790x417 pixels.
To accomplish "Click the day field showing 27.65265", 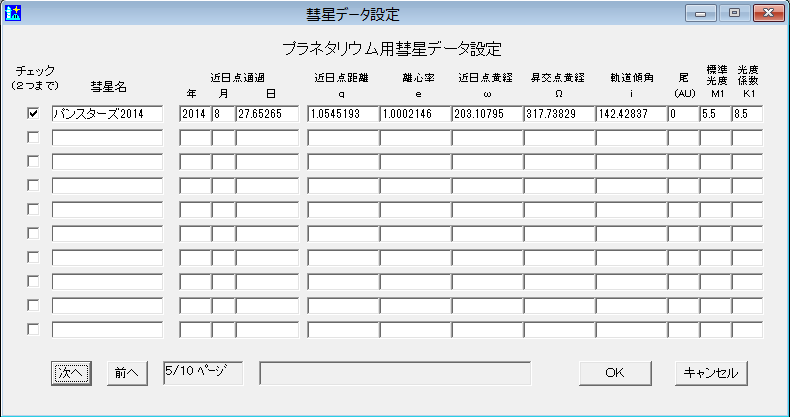I will [266, 114].
